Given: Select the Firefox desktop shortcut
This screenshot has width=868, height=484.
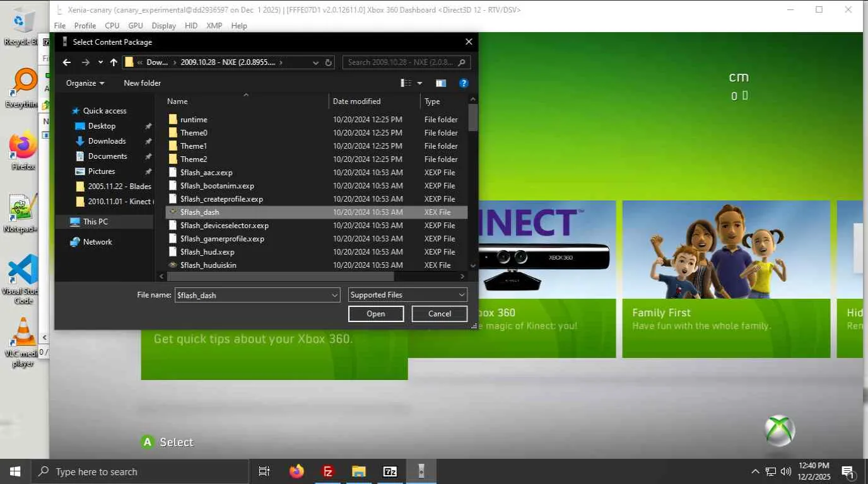Looking at the screenshot, I should tap(23, 151).
